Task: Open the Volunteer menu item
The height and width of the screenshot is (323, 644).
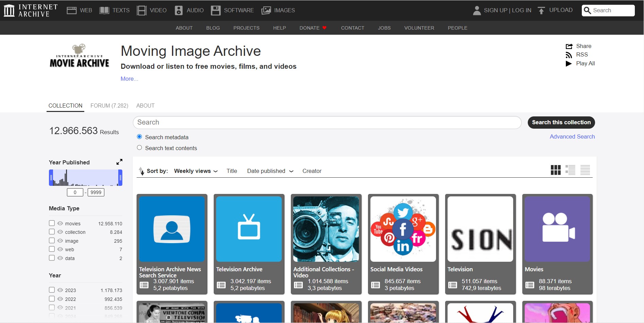Action: pyautogui.click(x=419, y=28)
